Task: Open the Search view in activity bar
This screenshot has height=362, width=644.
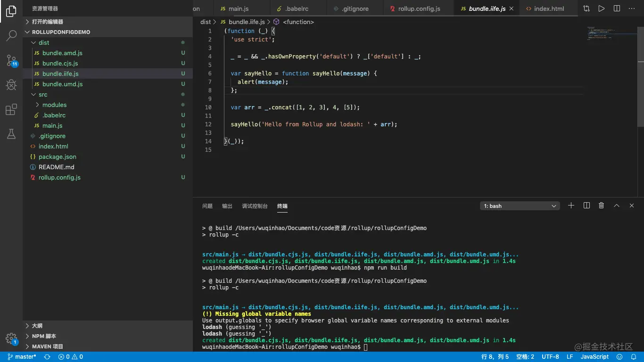Action: click(11, 35)
